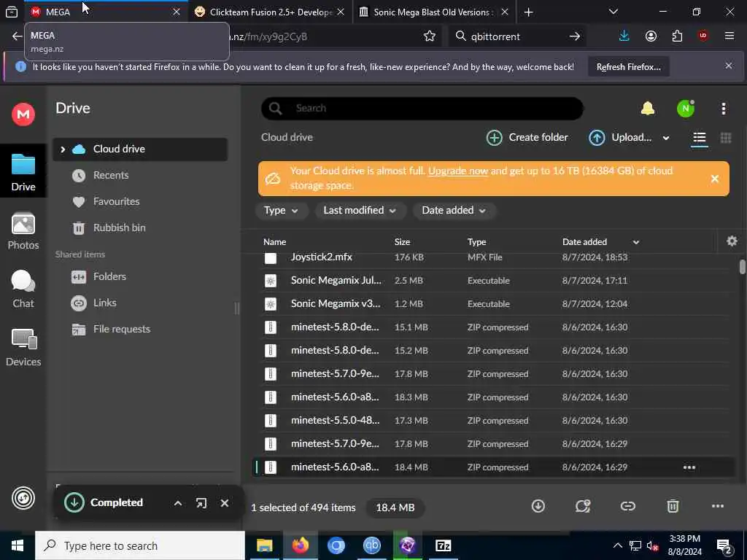Screen dimensions: 747x560
Task: Sort by the Size column header
Action: pos(402,242)
